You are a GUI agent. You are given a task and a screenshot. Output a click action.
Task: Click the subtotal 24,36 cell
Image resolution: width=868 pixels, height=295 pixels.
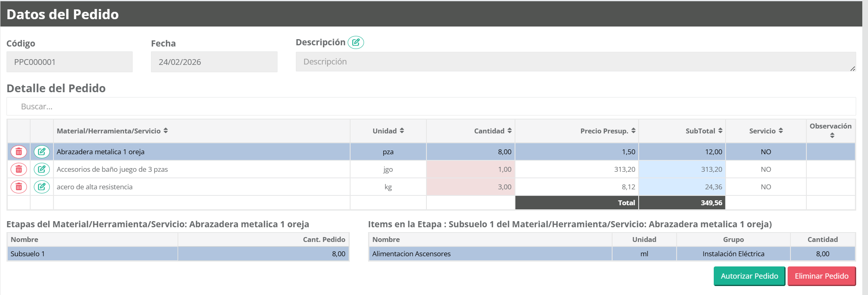pos(682,187)
